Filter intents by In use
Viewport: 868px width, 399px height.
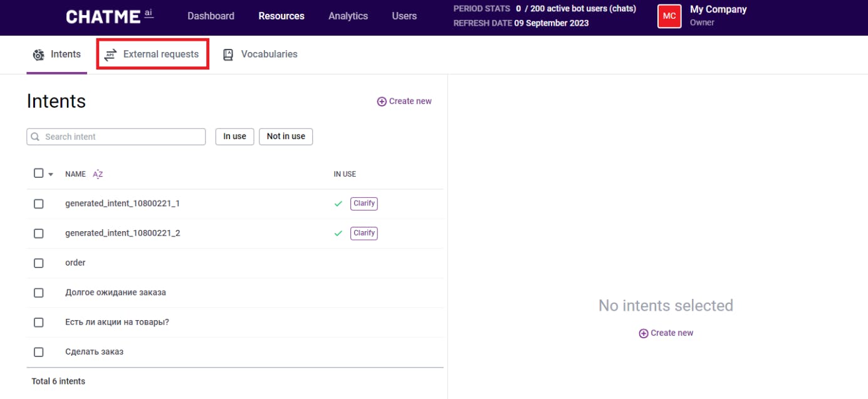tap(234, 137)
